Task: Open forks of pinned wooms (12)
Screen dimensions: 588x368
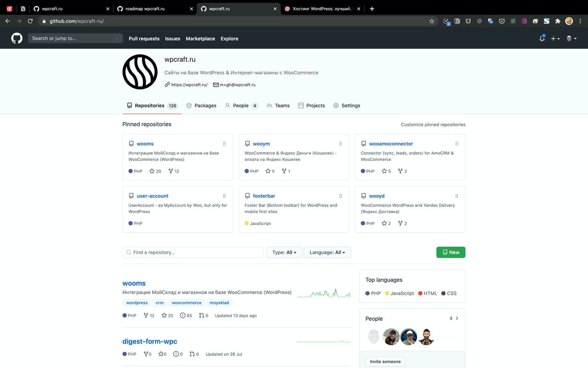Action: click(174, 171)
